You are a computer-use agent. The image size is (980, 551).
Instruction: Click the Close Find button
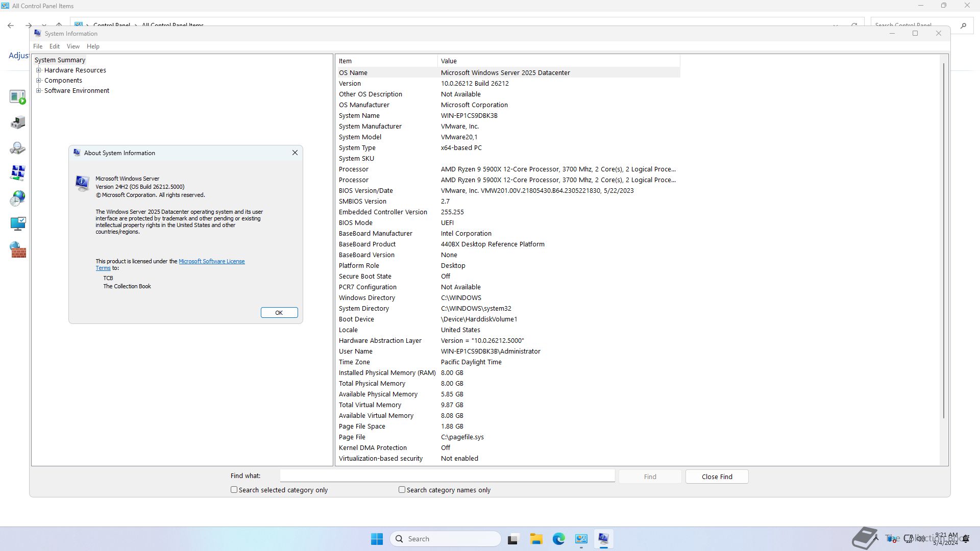[x=717, y=477]
